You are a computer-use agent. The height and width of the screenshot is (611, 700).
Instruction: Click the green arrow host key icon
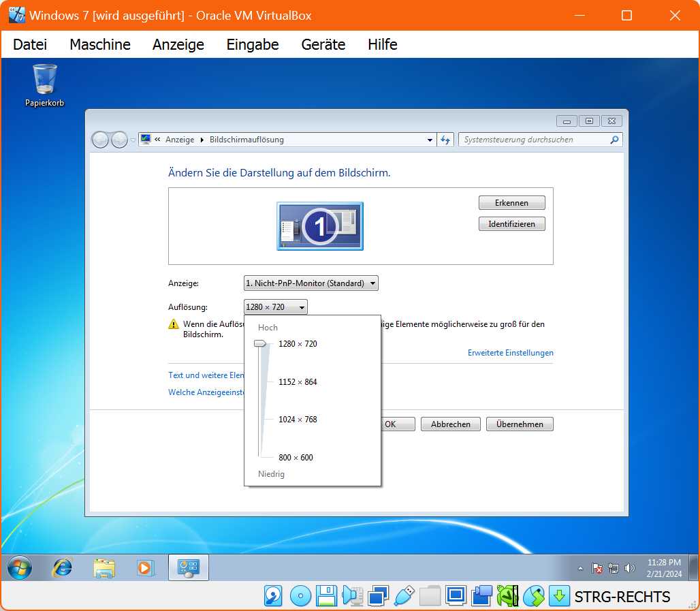[x=559, y=596]
